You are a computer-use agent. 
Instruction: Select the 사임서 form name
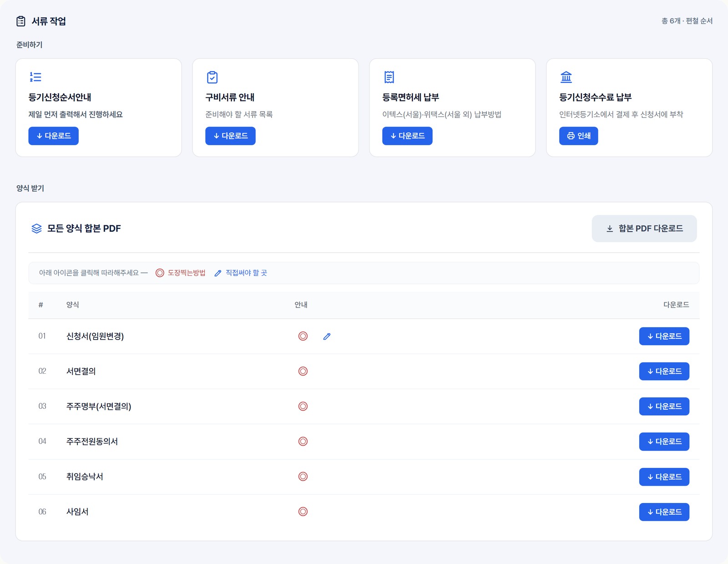[77, 511]
